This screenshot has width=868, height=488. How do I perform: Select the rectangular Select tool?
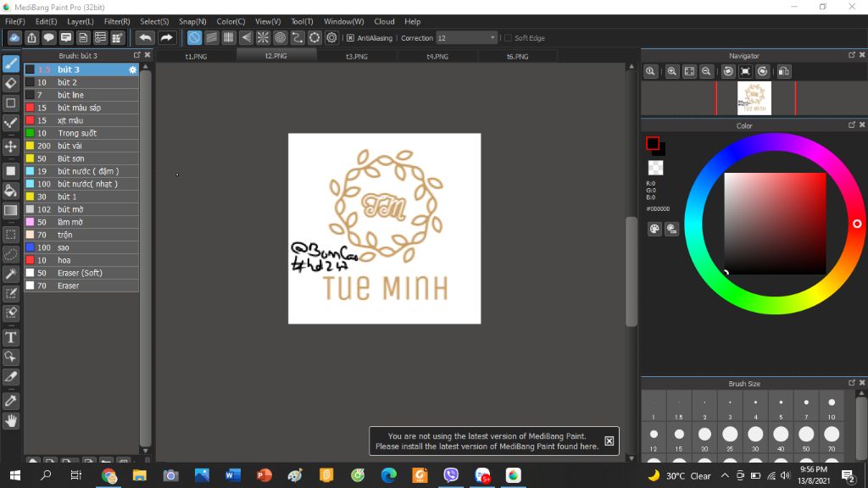11,235
